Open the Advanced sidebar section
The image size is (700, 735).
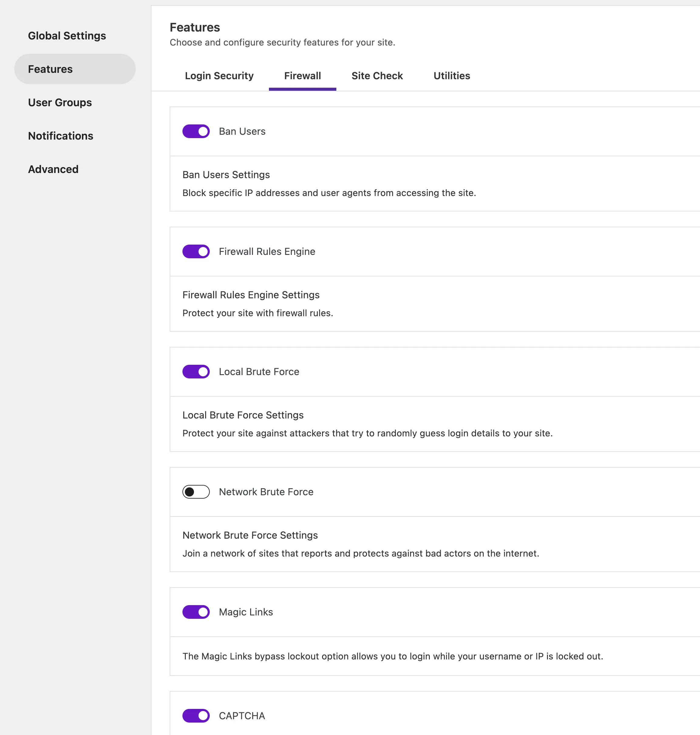tap(53, 169)
